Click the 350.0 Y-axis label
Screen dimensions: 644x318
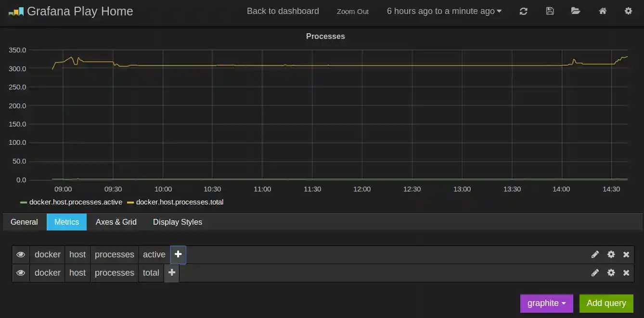pyautogui.click(x=17, y=50)
